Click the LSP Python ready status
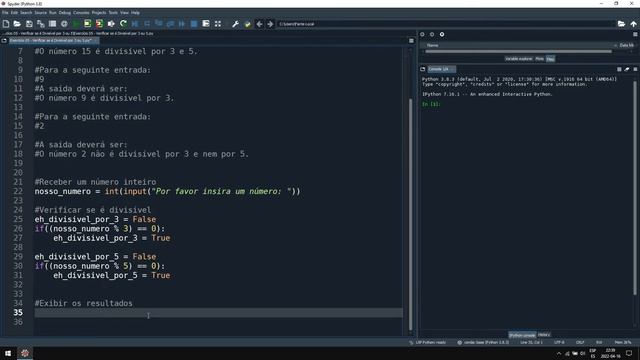This screenshot has width=640, height=360. [428, 342]
